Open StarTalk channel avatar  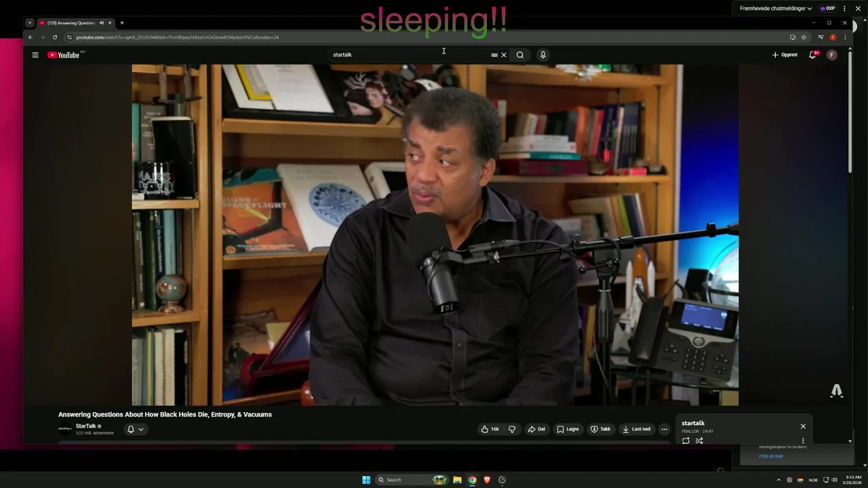tap(65, 429)
